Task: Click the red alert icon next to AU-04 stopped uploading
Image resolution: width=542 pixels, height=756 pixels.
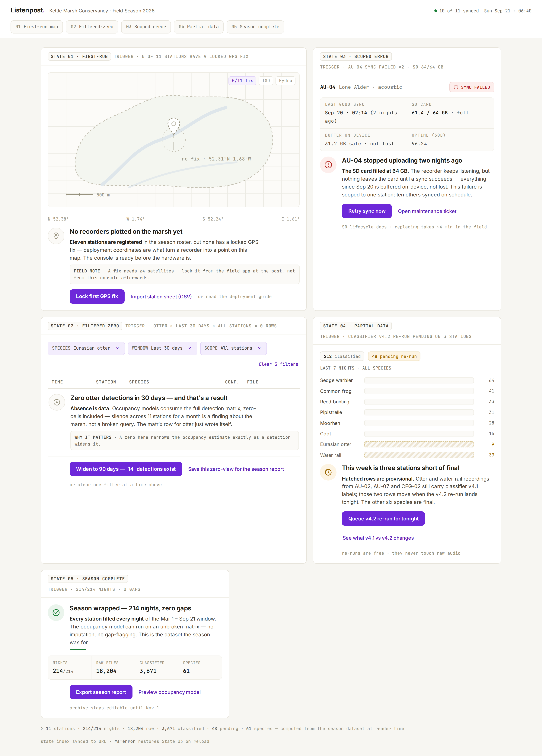Action: pos(328,165)
